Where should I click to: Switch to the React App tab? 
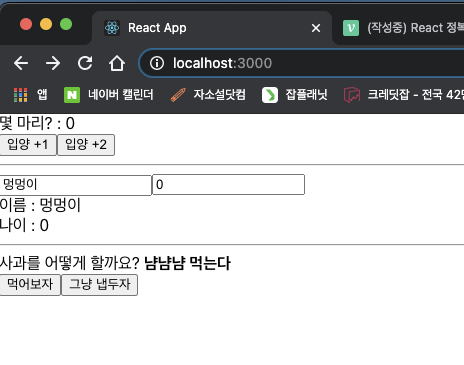pos(212,28)
